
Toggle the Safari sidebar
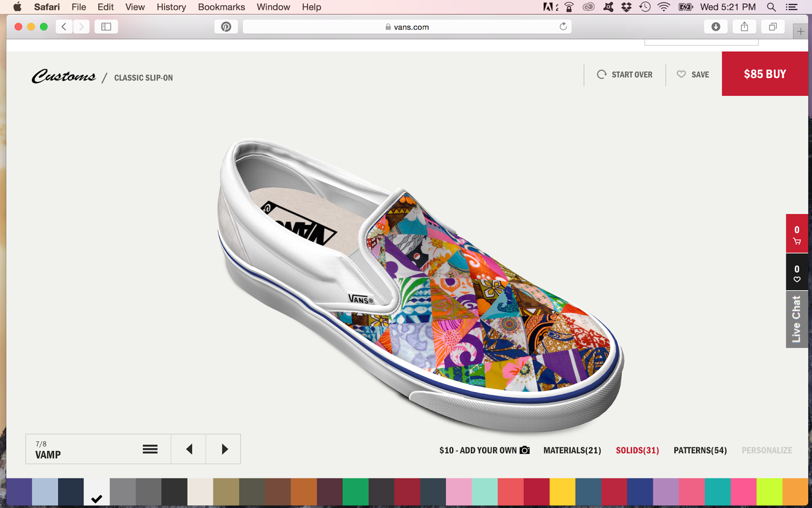(106, 26)
